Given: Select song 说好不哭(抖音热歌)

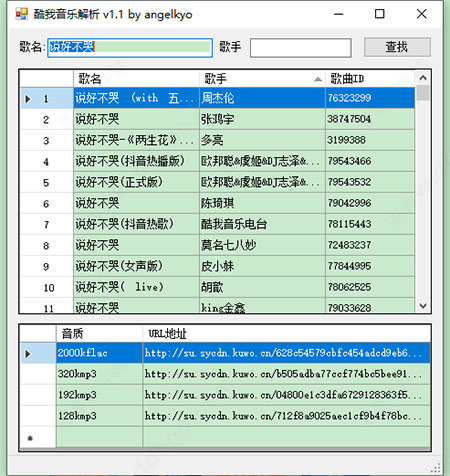Looking at the screenshot, I should pyautogui.click(x=136, y=224).
